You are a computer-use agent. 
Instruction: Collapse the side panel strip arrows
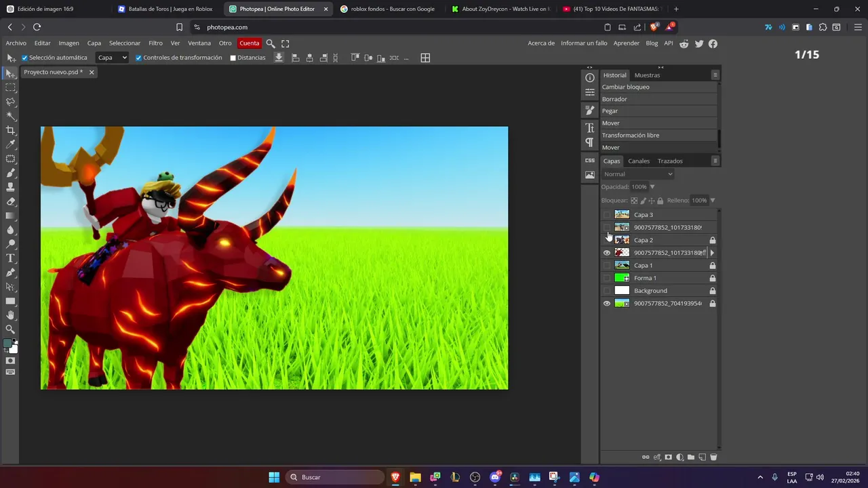(589, 67)
